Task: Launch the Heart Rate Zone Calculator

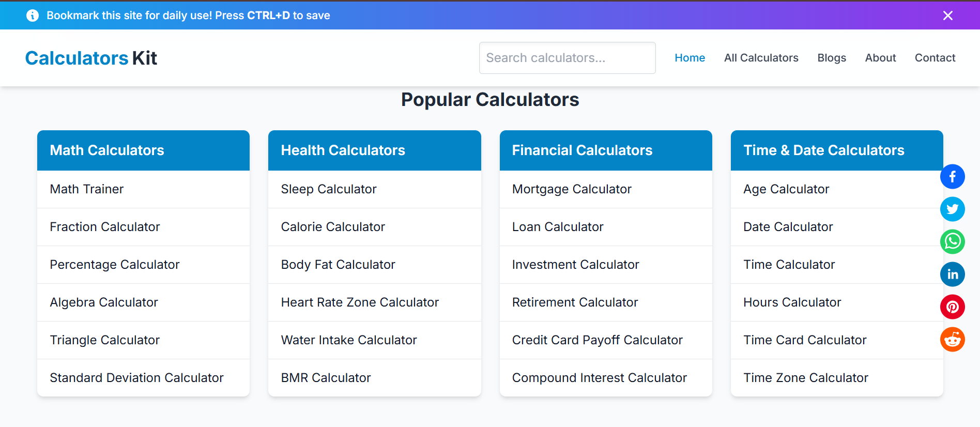Action: (x=359, y=302)
